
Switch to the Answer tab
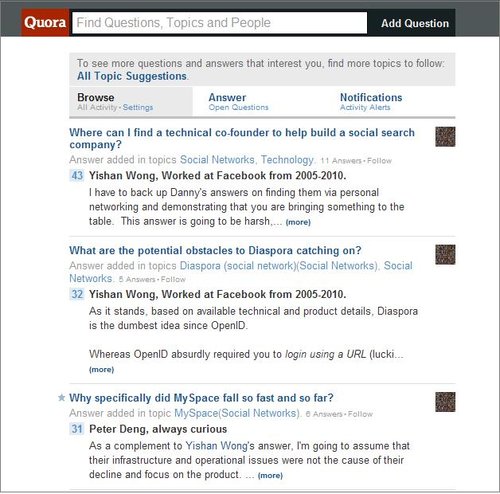(227, 97)
